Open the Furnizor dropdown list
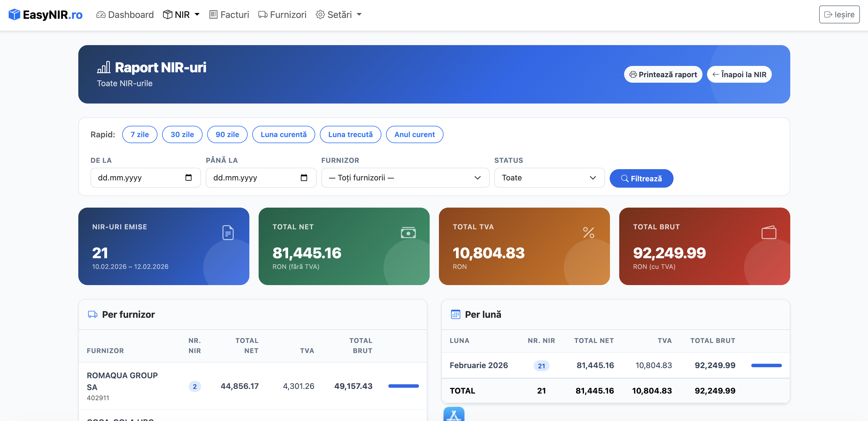 [x=405, y=178]
